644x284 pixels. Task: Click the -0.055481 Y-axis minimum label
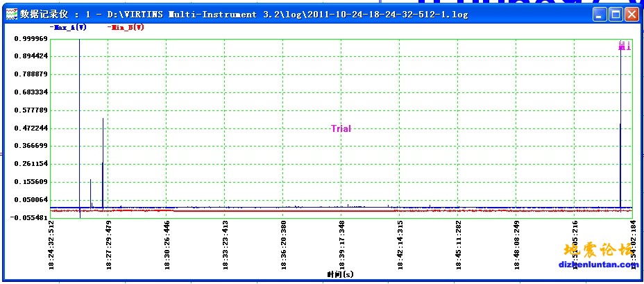click(30, 218)
